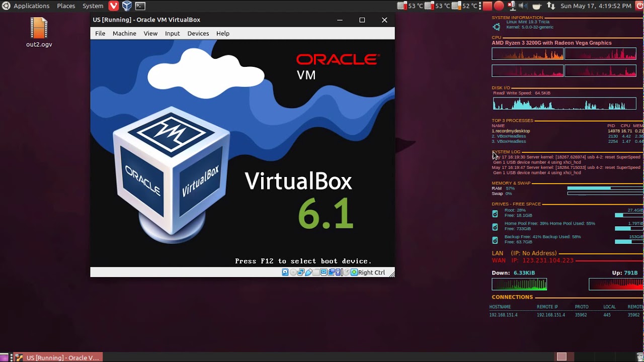
Task: Click the VirtualBox window resize grip
Action: 391,274
